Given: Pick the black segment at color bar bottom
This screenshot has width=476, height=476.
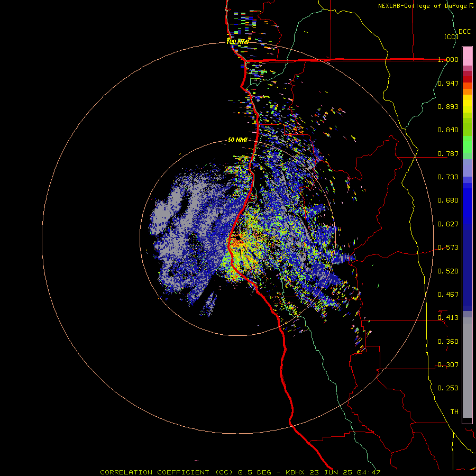Looking at the screenshot, I should click(x=467, y=420).
